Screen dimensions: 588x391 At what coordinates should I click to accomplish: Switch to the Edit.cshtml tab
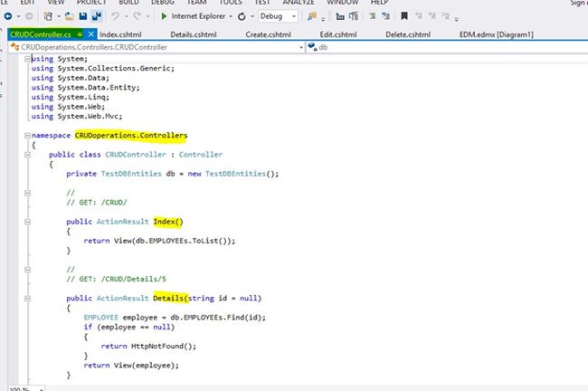point(338,34)
